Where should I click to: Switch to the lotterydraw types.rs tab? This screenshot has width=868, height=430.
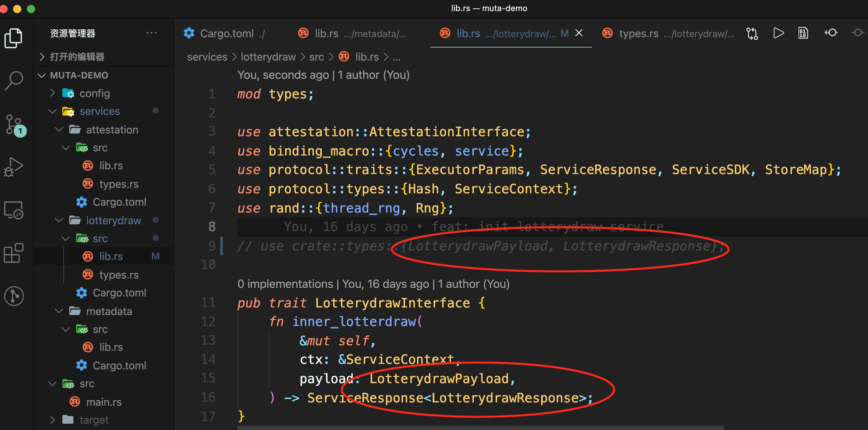coord(668,33)
